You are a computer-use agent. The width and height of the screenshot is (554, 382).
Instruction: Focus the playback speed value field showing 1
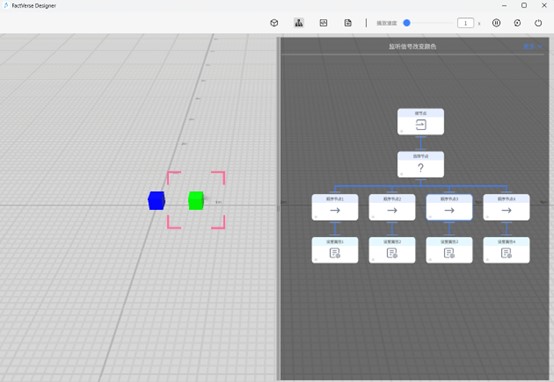coord(465,23)
